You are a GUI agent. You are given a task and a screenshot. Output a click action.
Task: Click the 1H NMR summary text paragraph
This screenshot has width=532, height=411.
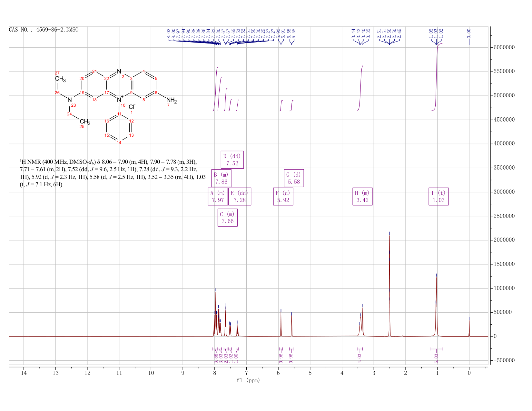click(113, 173)
